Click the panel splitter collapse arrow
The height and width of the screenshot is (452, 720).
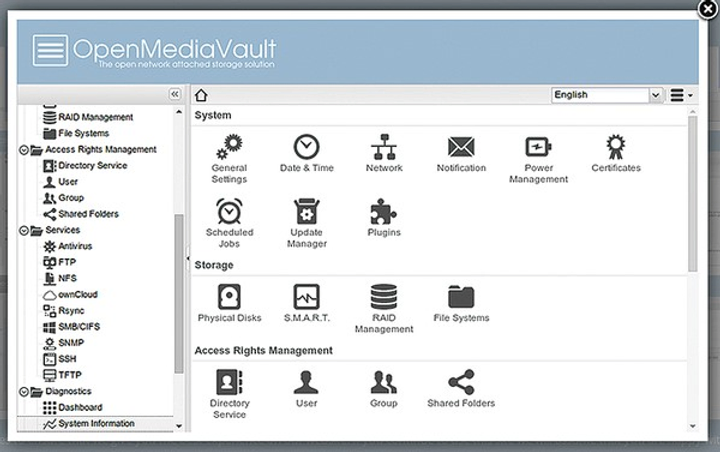[188, 259]
